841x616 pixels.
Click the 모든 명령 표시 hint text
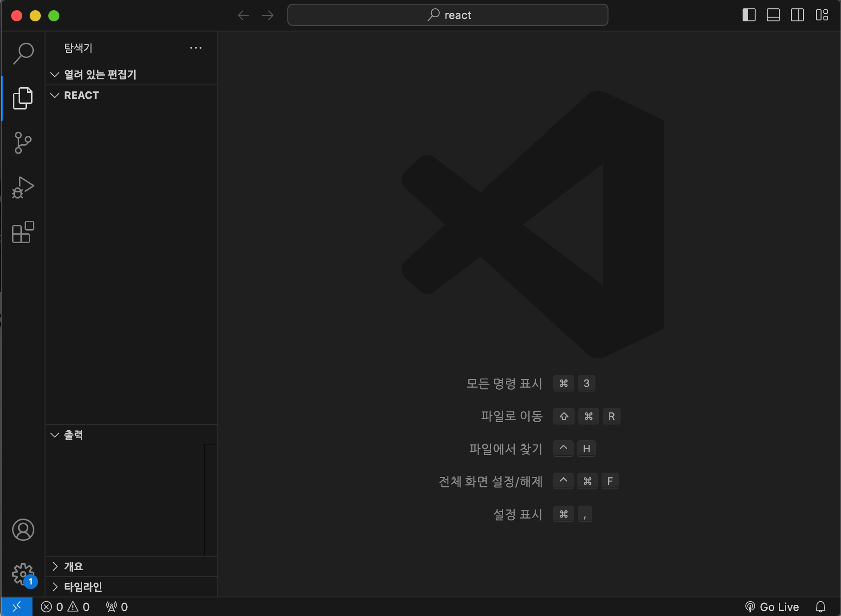coord(505,384)
